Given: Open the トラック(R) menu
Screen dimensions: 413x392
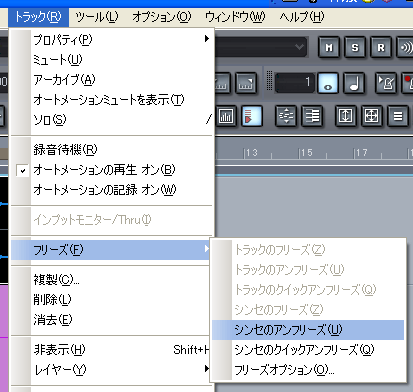Looking at the screenshot, I should click(x=38, y=17).
